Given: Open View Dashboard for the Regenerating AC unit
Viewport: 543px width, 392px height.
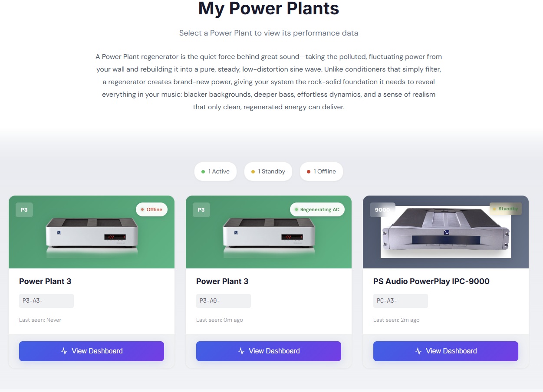Looking at the screenshot, I should tap(268, 351).
